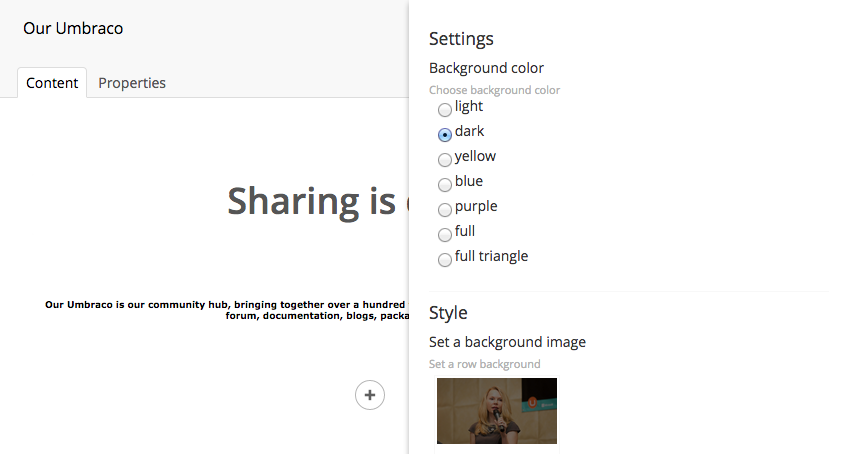Open the Properties tab
Screen dimensions: 846x454
point(132,83)
